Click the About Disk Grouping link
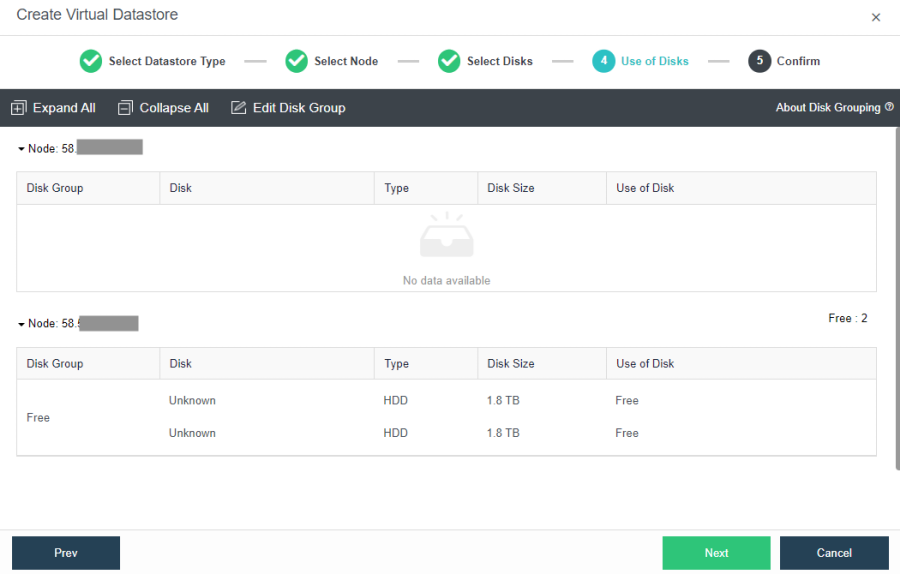This screenshot has width=900, height=574. (x=828, y=107)
